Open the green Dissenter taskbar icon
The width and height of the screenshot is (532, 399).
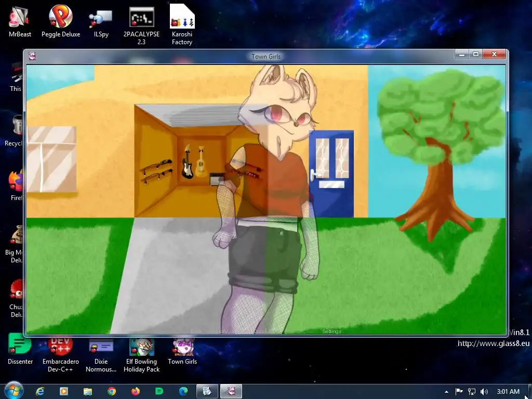[159, 391]
